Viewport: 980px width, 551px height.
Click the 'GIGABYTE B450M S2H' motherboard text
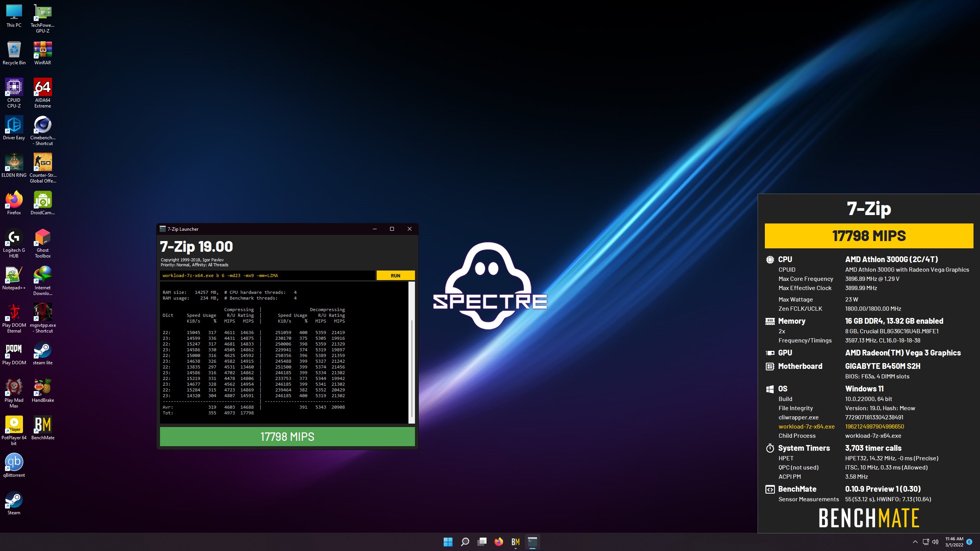(883, 366)
